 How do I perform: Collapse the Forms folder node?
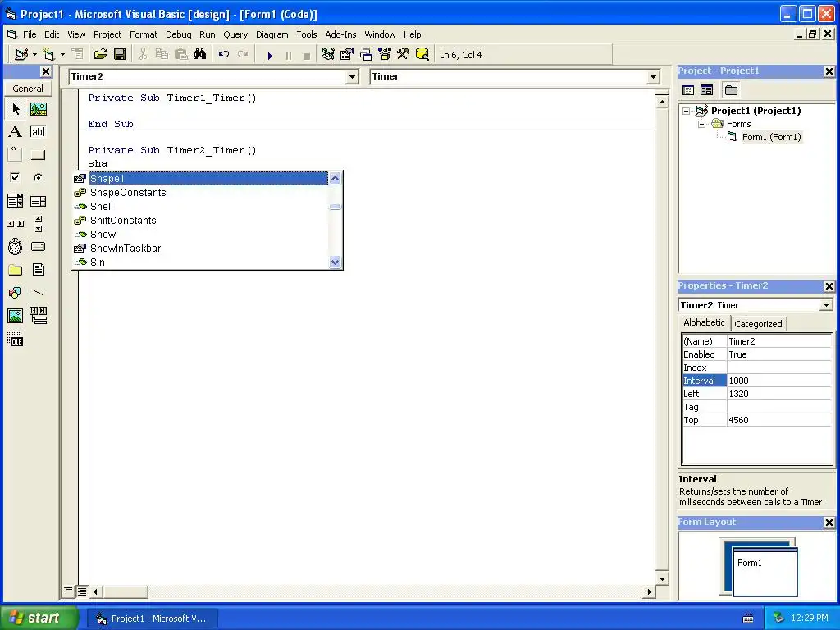pos(701,125)
